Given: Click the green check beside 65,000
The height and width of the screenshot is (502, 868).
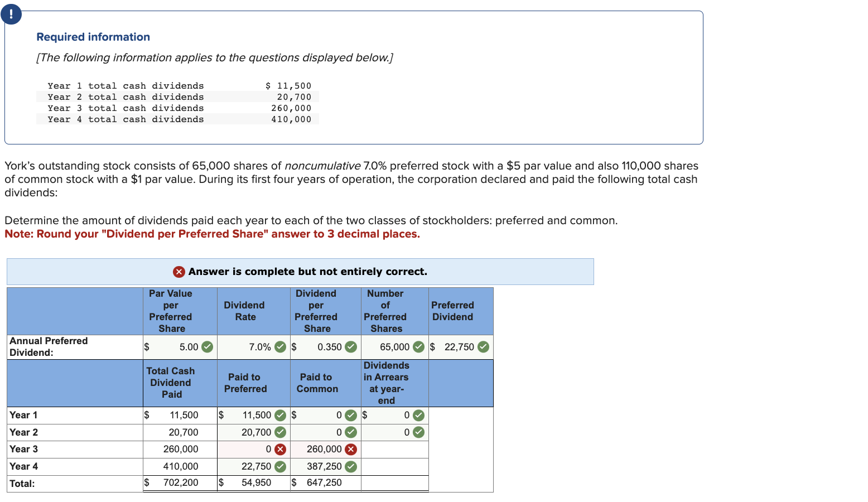Looking at the screenshot, I should point(418,347).
